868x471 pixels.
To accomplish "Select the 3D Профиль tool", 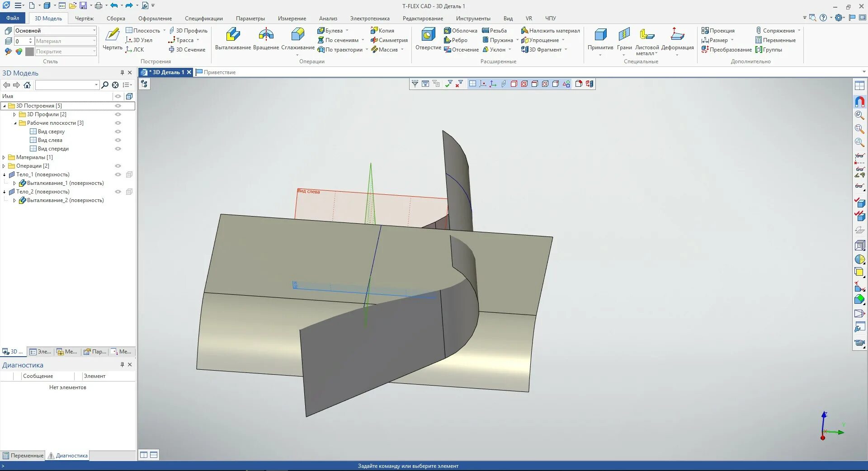I will tap(188, 30).
